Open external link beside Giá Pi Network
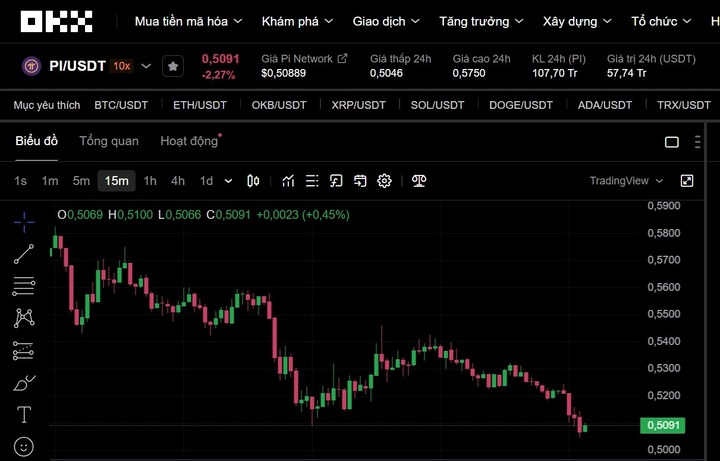Screen dimensions: 720x461 [x=343, y=58]
